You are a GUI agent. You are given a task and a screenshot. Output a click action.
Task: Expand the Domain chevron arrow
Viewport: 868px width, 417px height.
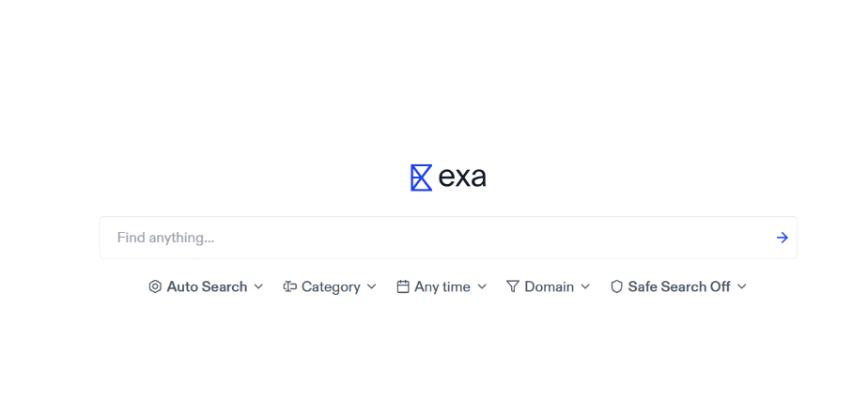[585, 286]
